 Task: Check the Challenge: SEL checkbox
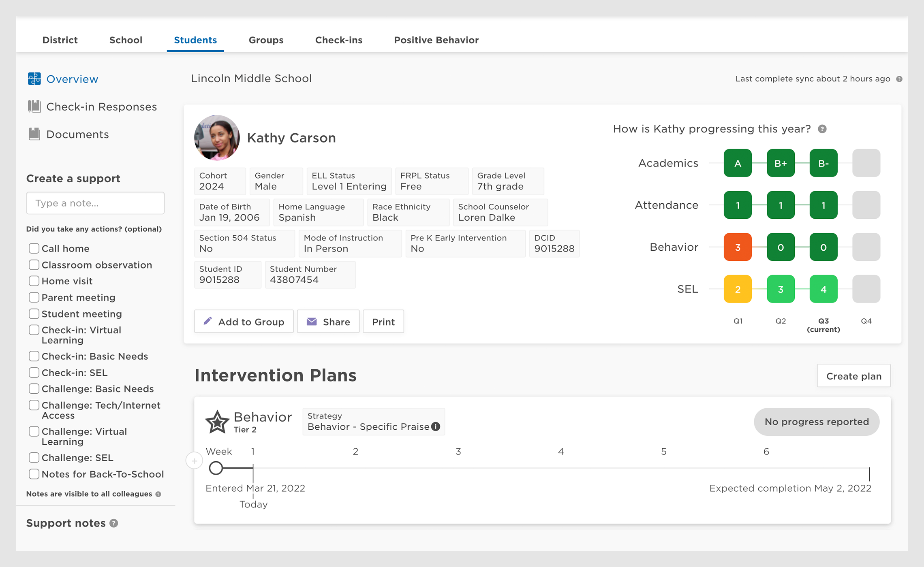[x=34, y=458]
